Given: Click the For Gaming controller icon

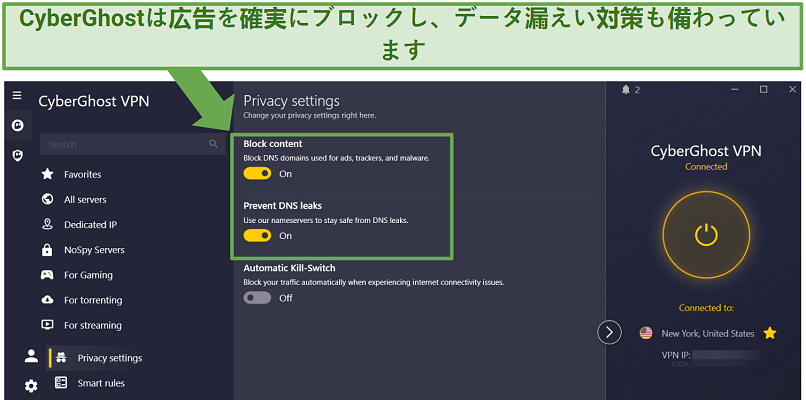Looking at the screenshot, I should click(47, 275).
